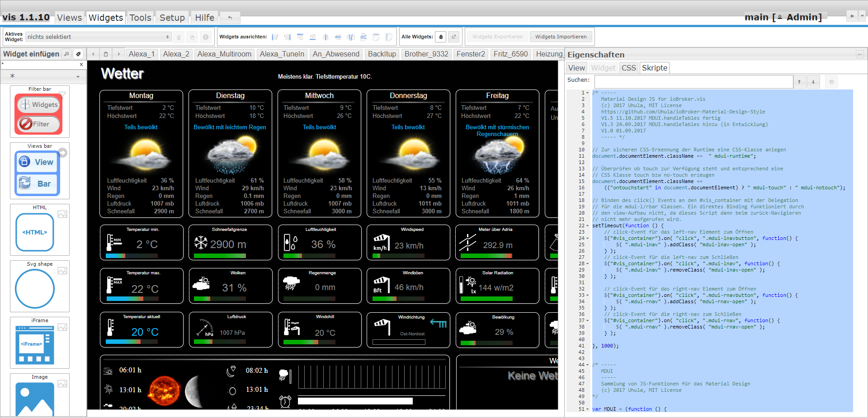Clear the widget filter with the X

click(x=81, y=65)
